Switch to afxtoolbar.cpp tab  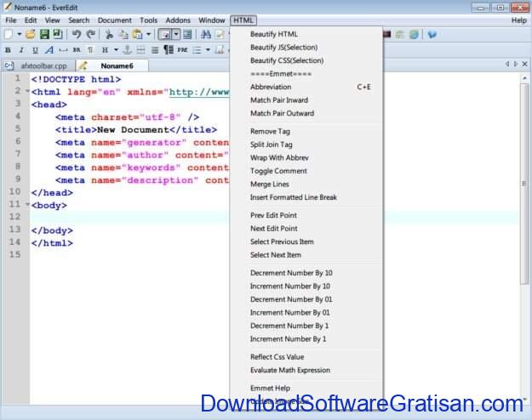click(x=38, y=65)
